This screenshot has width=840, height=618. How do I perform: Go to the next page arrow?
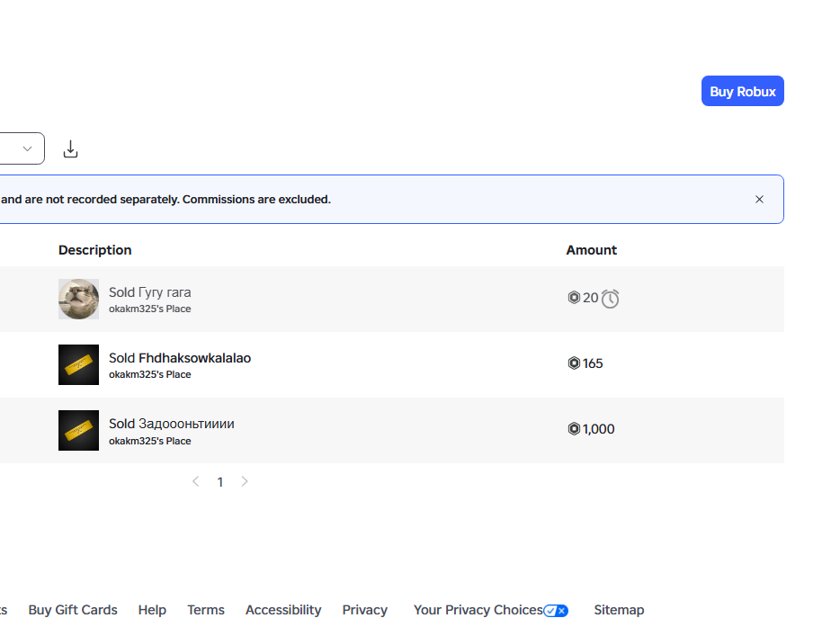[x=245, y=482]
